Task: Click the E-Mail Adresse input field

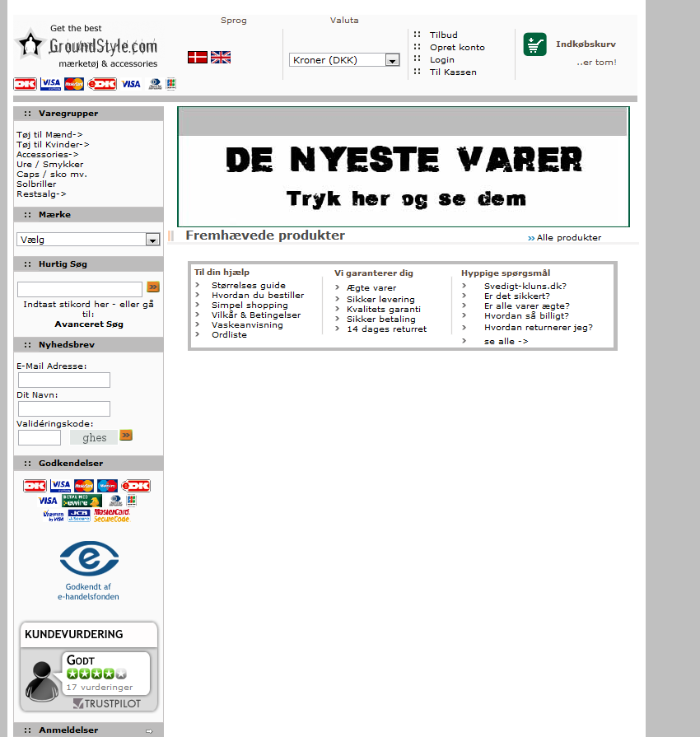Action: 64,380
